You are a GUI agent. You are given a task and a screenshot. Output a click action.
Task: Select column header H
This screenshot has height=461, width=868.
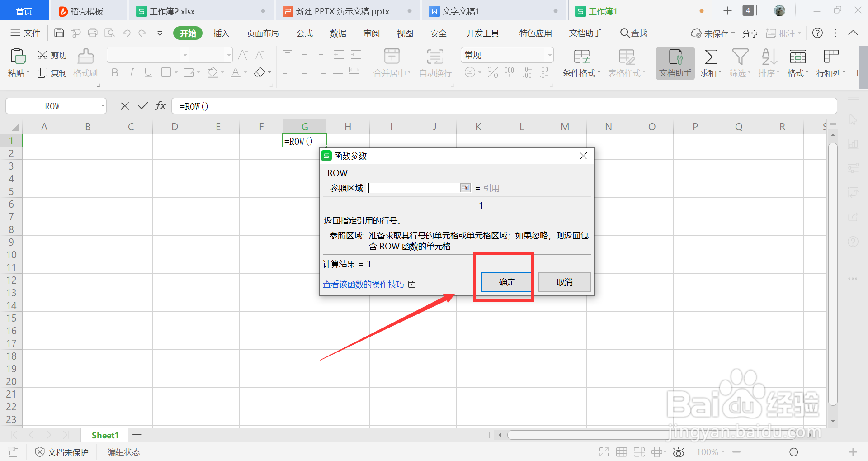click(348, 127)
